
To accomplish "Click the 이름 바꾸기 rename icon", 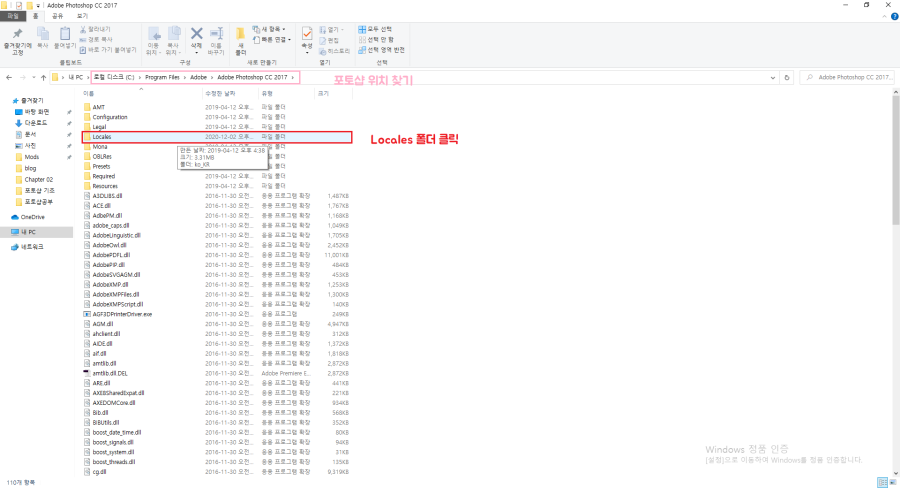I will click(216, 33).
